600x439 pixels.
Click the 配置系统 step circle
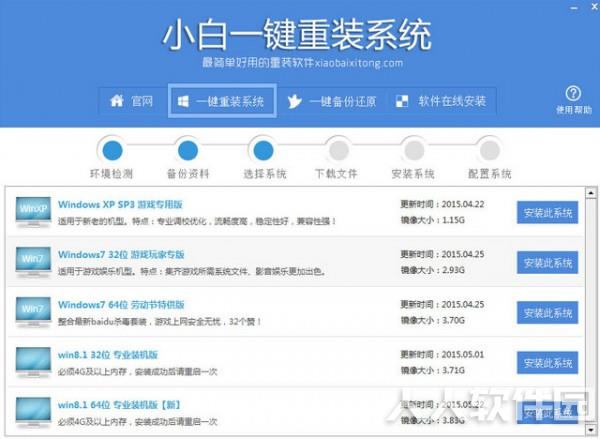489,150
